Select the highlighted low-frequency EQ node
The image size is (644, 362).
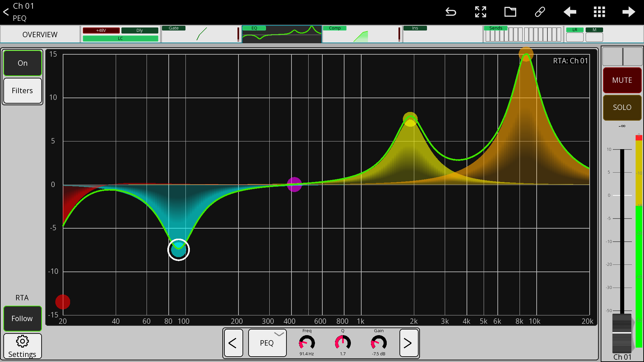pos(178,249)
